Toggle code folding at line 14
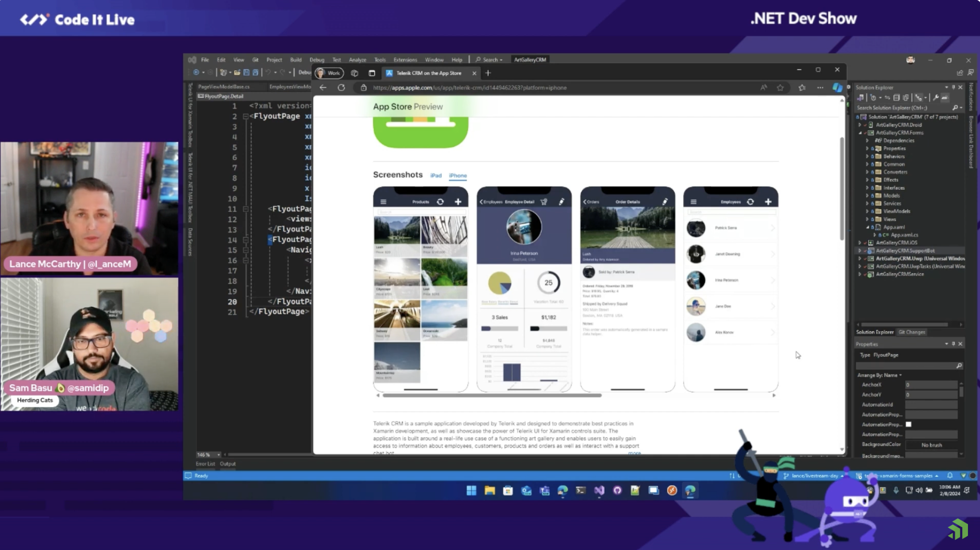 [245, 240]
